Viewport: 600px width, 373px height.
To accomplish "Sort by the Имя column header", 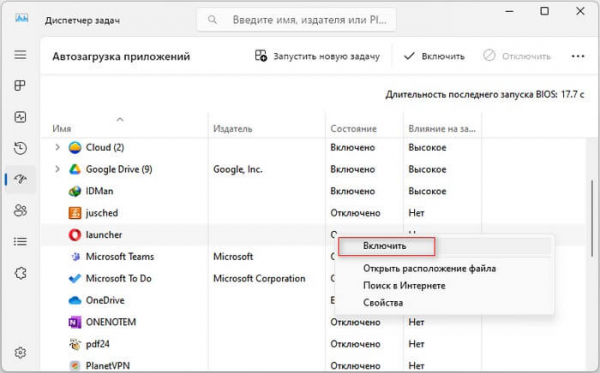I will [x=62, y=129].
